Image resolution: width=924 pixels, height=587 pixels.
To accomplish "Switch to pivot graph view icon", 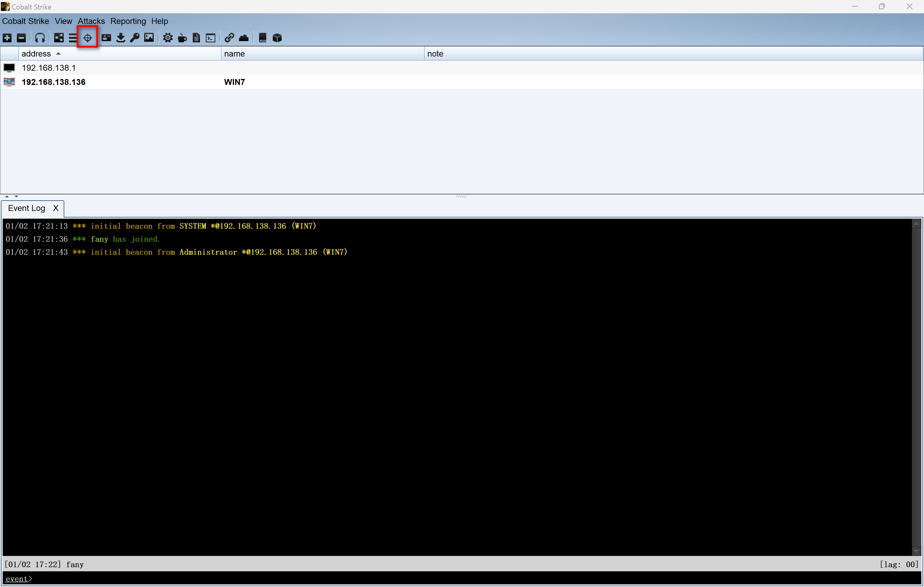I will click(x=59, y=38).
